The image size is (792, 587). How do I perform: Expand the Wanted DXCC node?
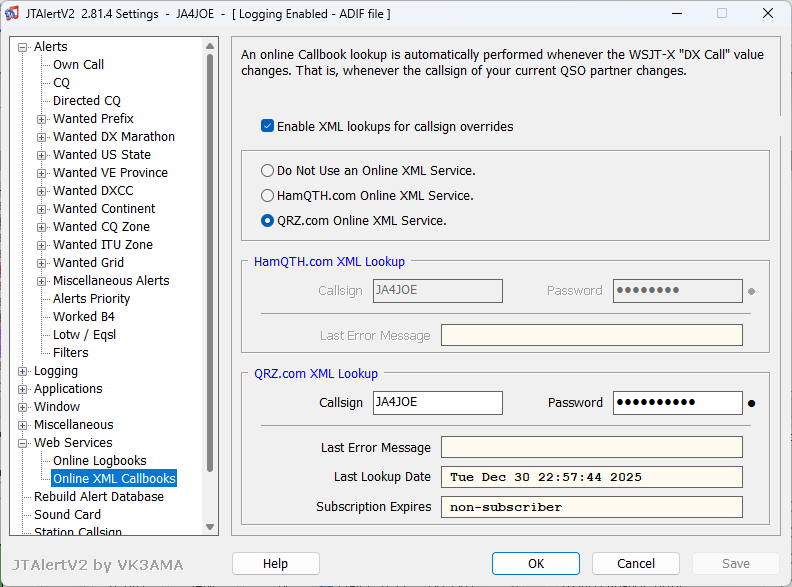click(41, 191)
